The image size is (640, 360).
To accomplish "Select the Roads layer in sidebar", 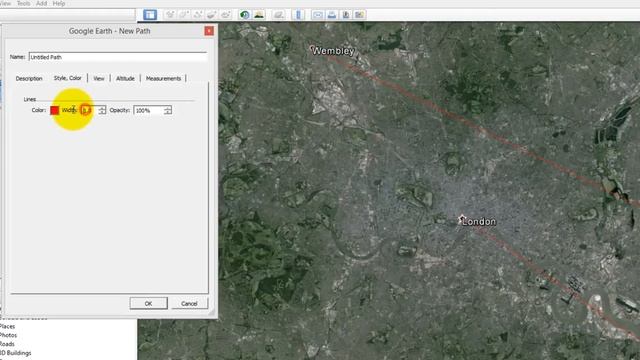I will click(7, 344).
